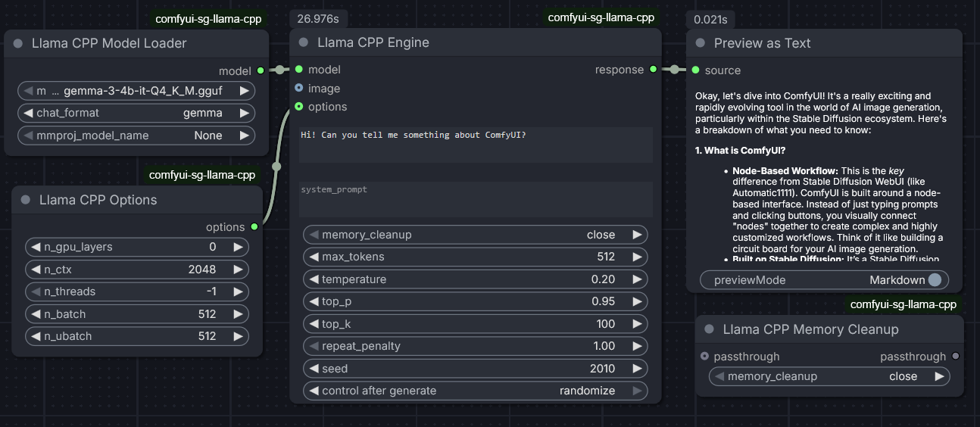This screenshot has height=427, width=980.
Task: Decrease temperature with left arrow
Action: pyautogui.click(x=314, y=279)
